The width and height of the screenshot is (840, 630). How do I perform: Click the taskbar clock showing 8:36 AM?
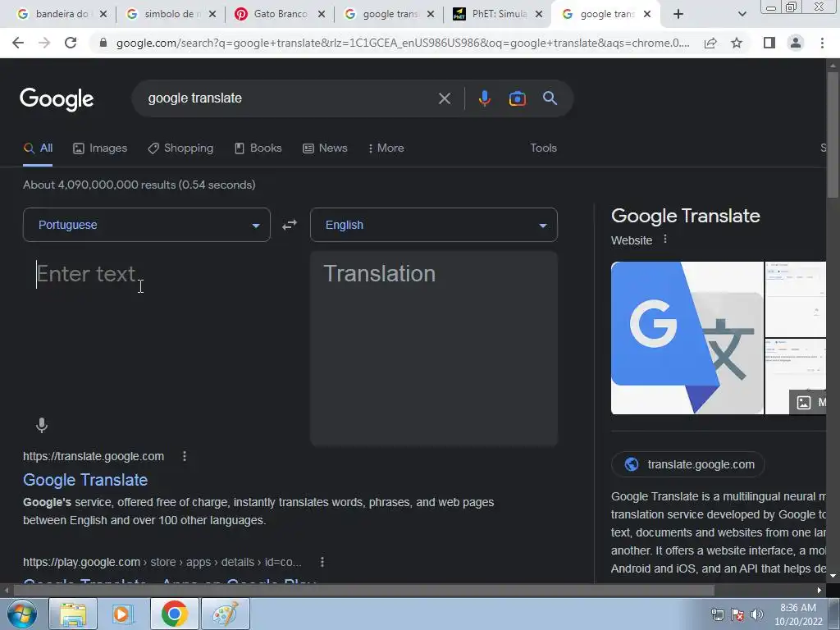pos(798,614)
